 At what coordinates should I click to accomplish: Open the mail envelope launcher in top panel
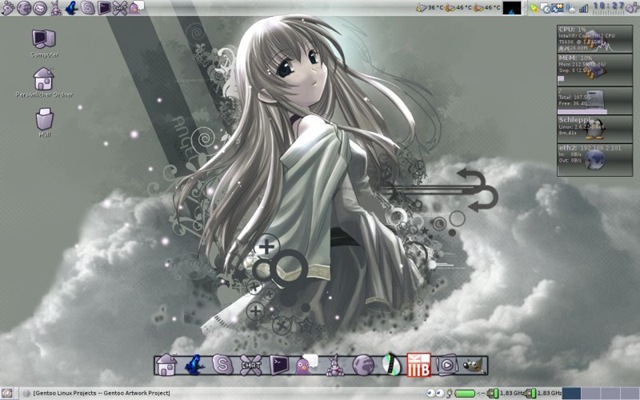pyautogui.click(x=40, y=8)
